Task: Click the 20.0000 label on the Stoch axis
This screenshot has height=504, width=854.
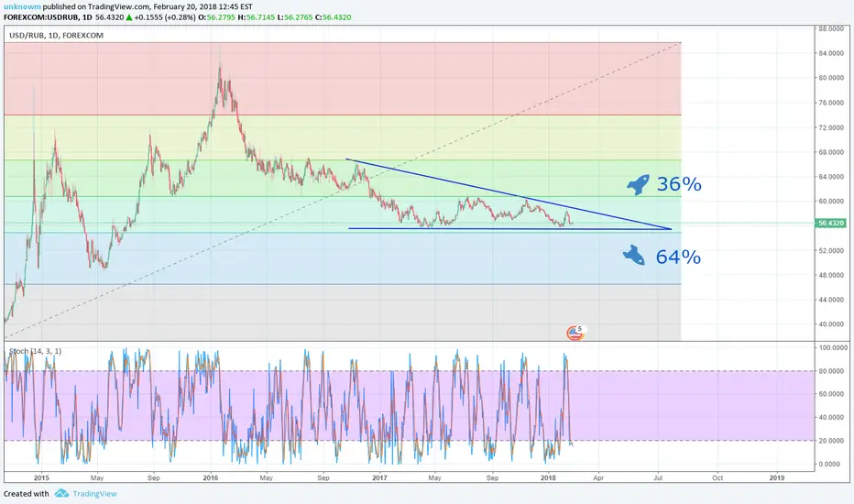Action: tap(832, 440)
